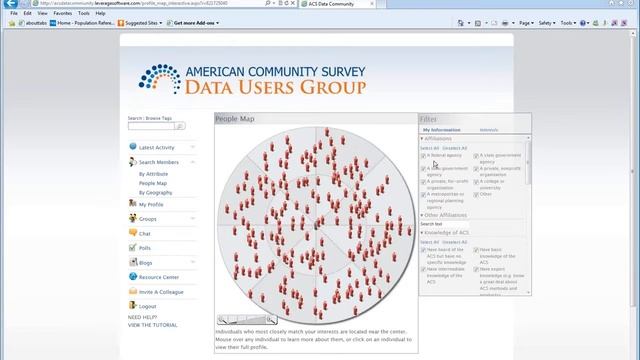Click the IE Print icon
Image resolution: width=640 pixels, height=360 pixels.
click(x=505, y=23)
